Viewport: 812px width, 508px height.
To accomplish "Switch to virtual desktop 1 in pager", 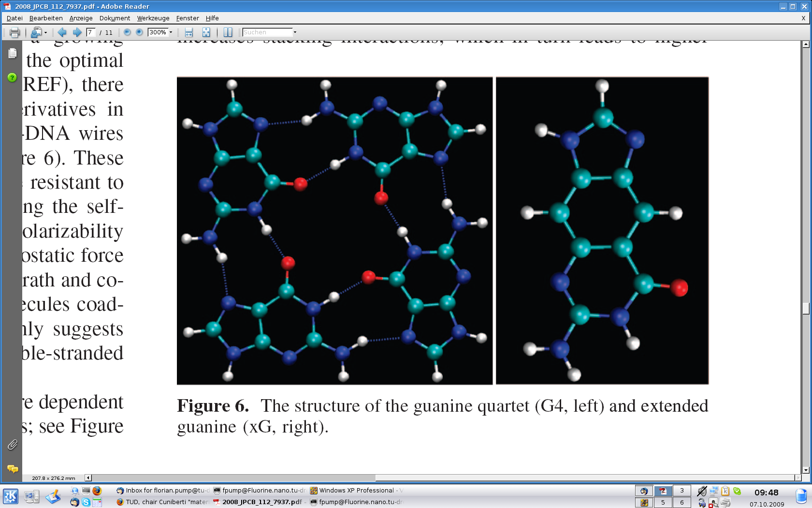I will click(x=644, y=491).
